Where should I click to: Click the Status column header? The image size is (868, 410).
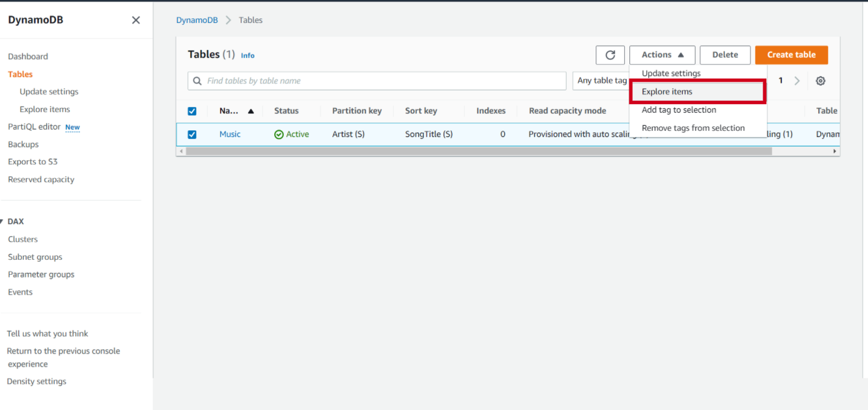(287, 111)
